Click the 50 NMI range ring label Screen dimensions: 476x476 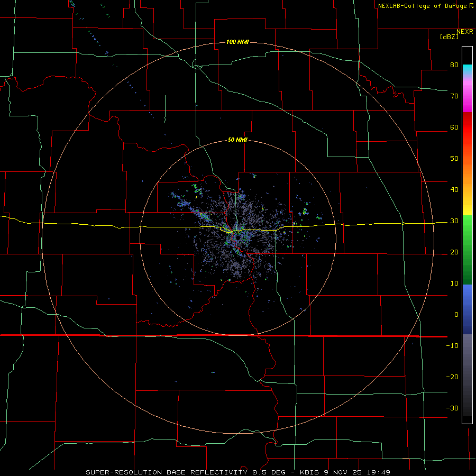click(x=237, y=140)
